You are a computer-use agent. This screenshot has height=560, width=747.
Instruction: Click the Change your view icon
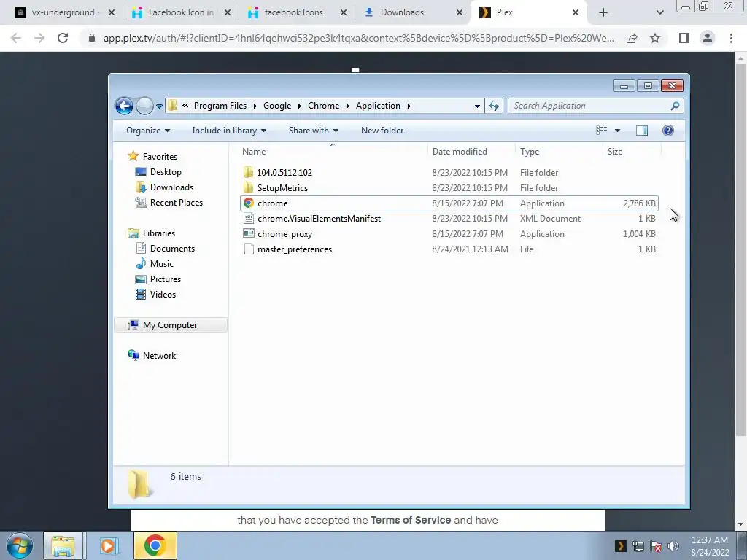602,131
